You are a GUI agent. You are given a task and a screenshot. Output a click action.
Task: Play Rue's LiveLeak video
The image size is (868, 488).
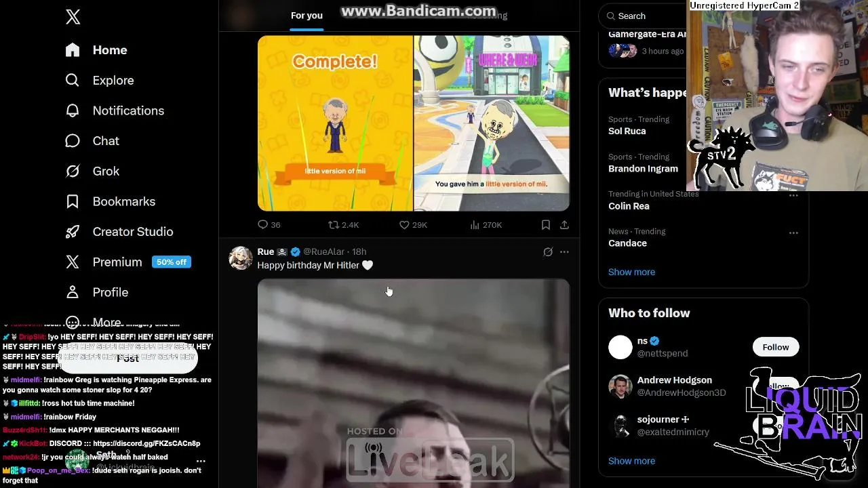click(414, 383)
